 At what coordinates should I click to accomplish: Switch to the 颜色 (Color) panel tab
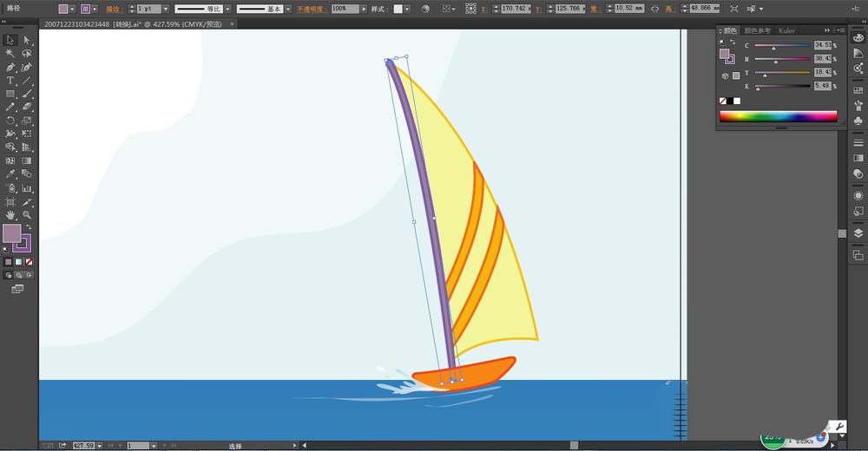click(730, 30)
